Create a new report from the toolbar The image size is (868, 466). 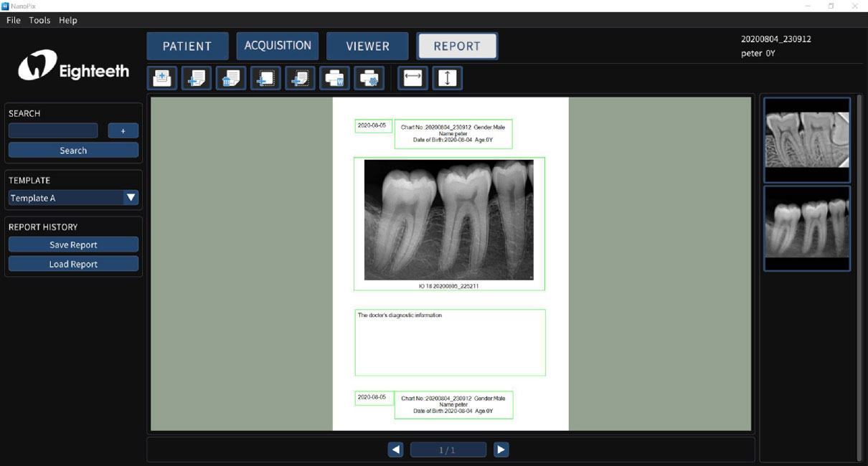tap(161, 78)
